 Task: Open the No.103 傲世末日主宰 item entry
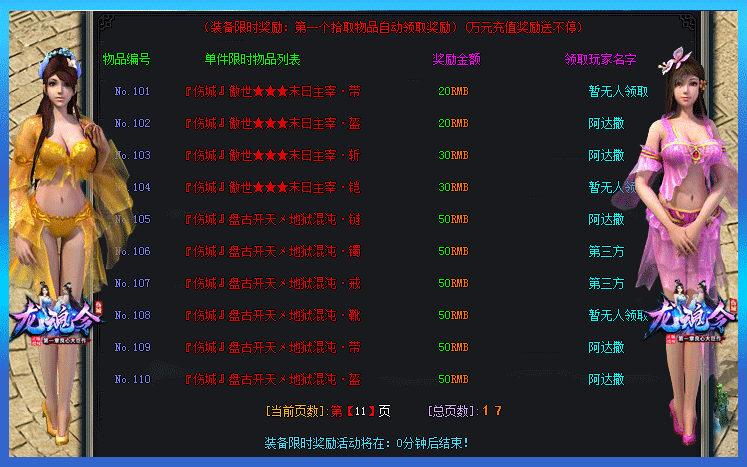click(x=272, y=155)
